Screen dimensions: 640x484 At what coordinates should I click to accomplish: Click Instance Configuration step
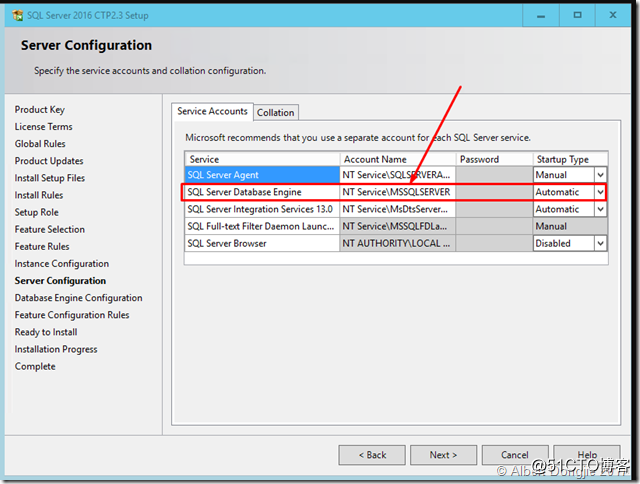62,264
